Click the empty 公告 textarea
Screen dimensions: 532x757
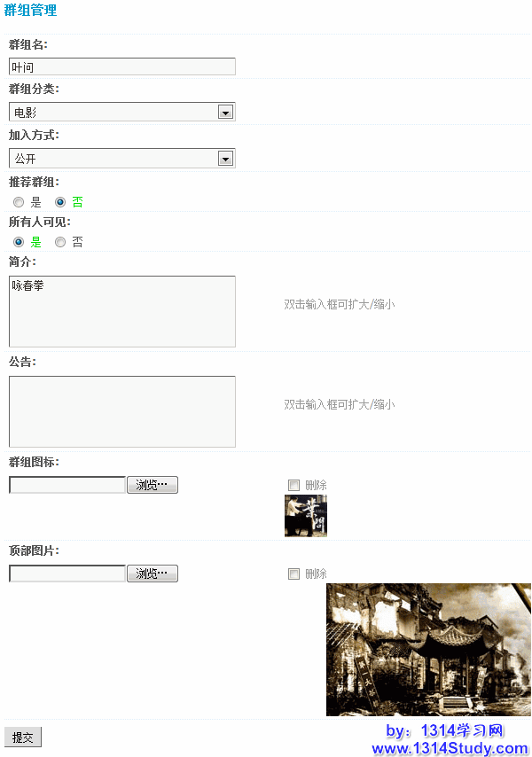coord(122,412)
